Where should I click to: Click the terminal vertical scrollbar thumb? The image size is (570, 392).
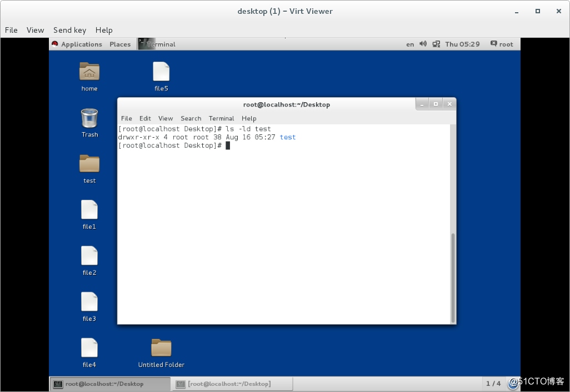point(453,278)
